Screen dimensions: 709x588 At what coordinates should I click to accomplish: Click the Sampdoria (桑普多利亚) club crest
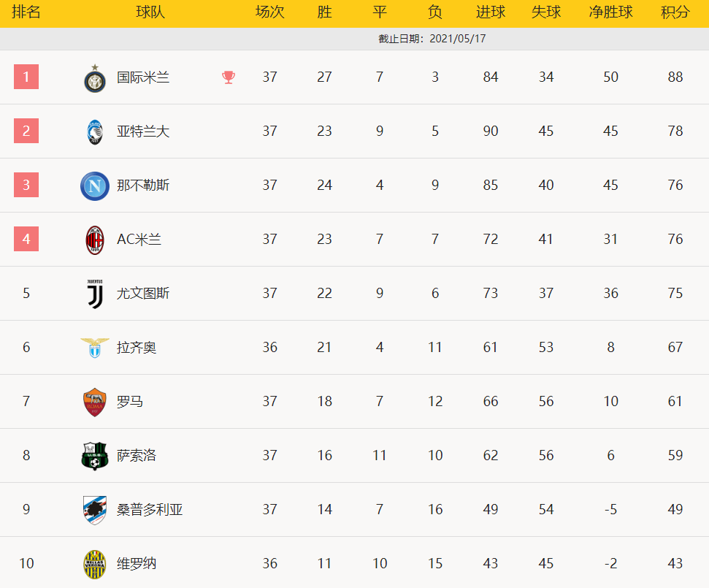tap(95, 510)
